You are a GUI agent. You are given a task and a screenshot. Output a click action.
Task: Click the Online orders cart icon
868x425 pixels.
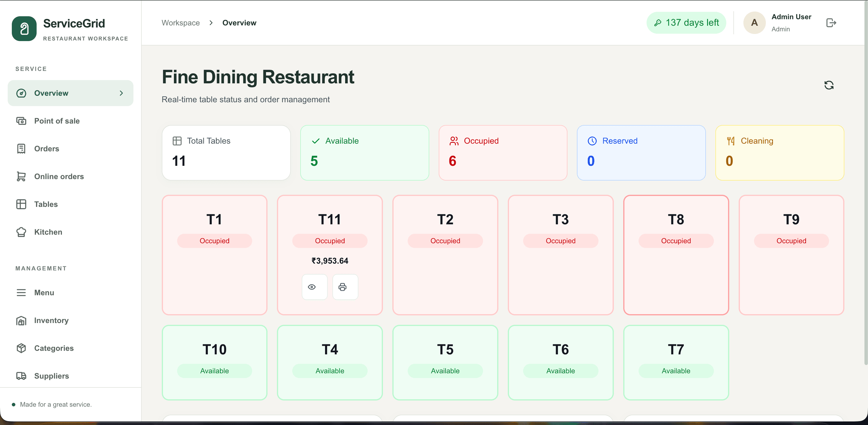pos(21,176)
